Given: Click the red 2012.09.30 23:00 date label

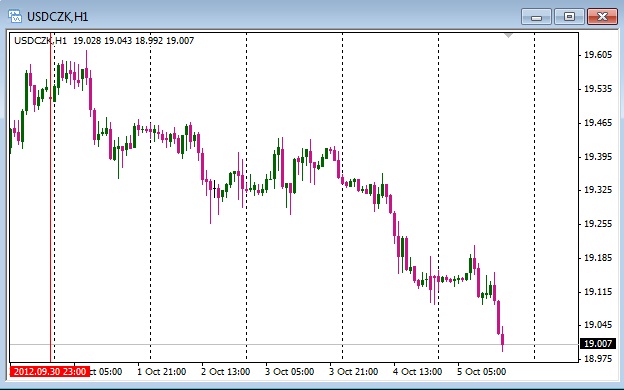Looking at the screenshot, I should pos(50,372).
